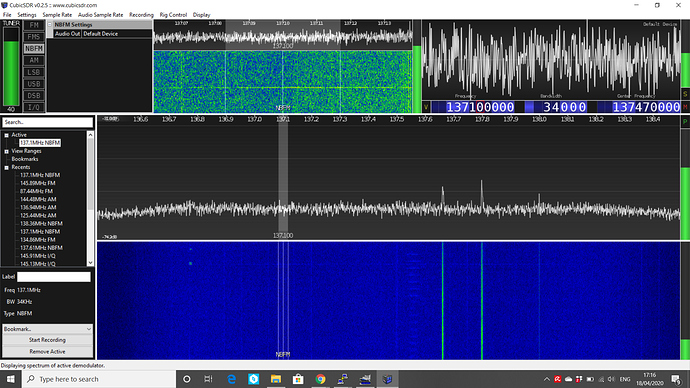The height and width of the screenshot is (388, 690).
Task: Switch demodulator to AM mode
Action: coord(34,60)
